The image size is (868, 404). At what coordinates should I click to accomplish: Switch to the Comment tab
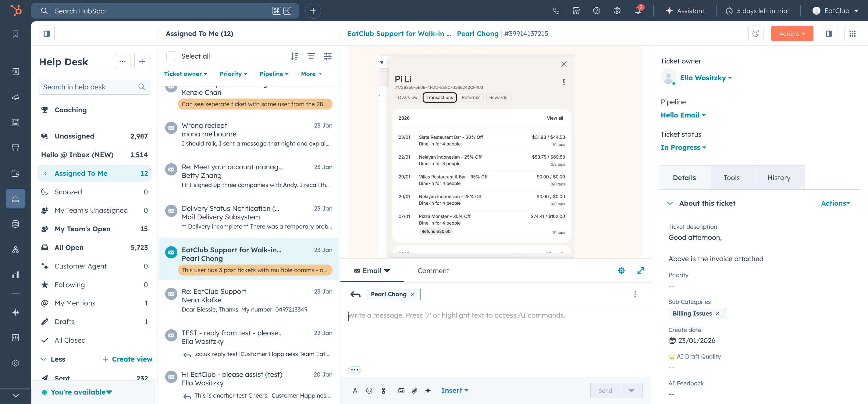(x=433, y=271)
